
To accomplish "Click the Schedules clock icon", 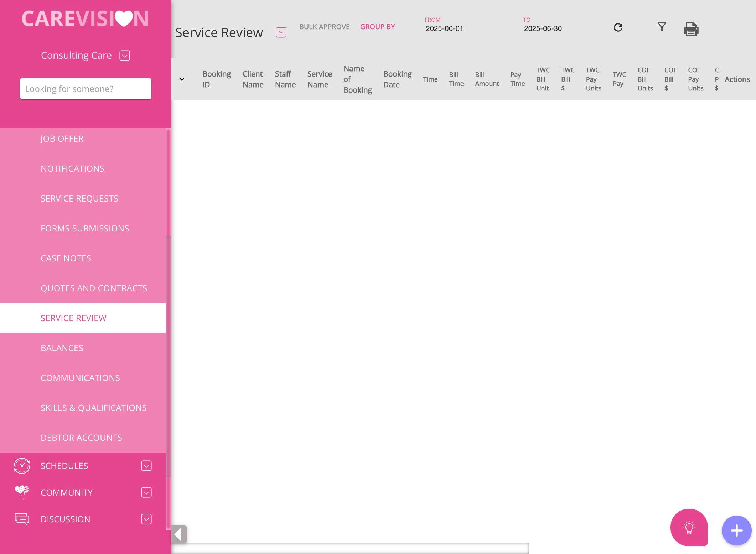I will click(x=22, y=466).
